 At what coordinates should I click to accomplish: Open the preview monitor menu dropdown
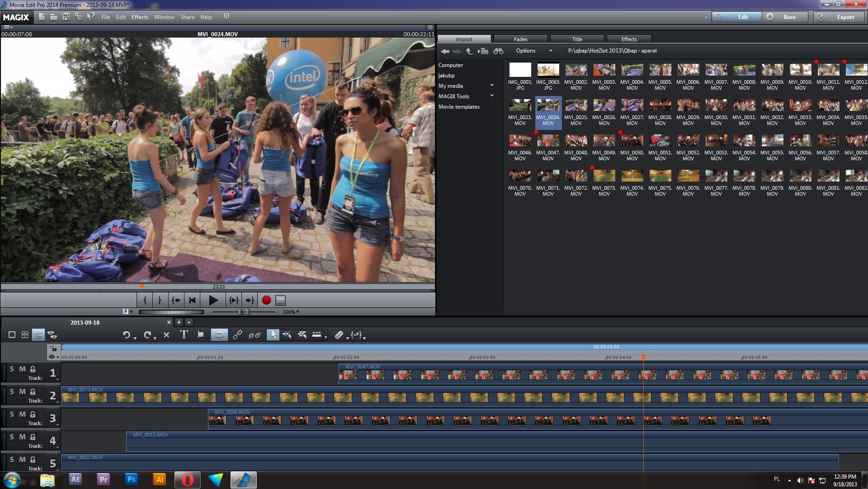pos(8,27)
